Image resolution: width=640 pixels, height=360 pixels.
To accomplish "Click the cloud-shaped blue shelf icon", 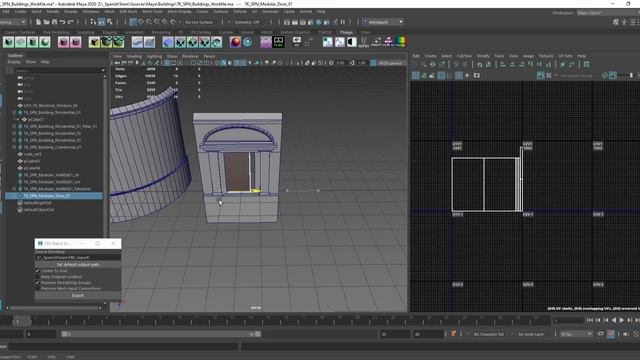I will (x=168, y=42).
